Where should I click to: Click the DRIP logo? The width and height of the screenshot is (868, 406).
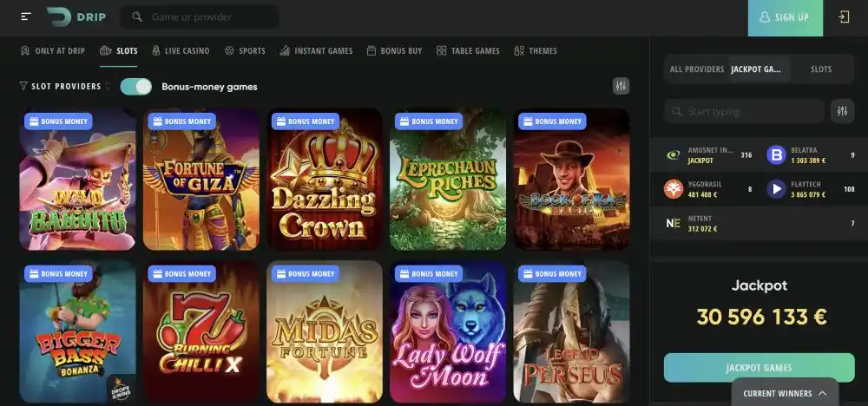76,16
